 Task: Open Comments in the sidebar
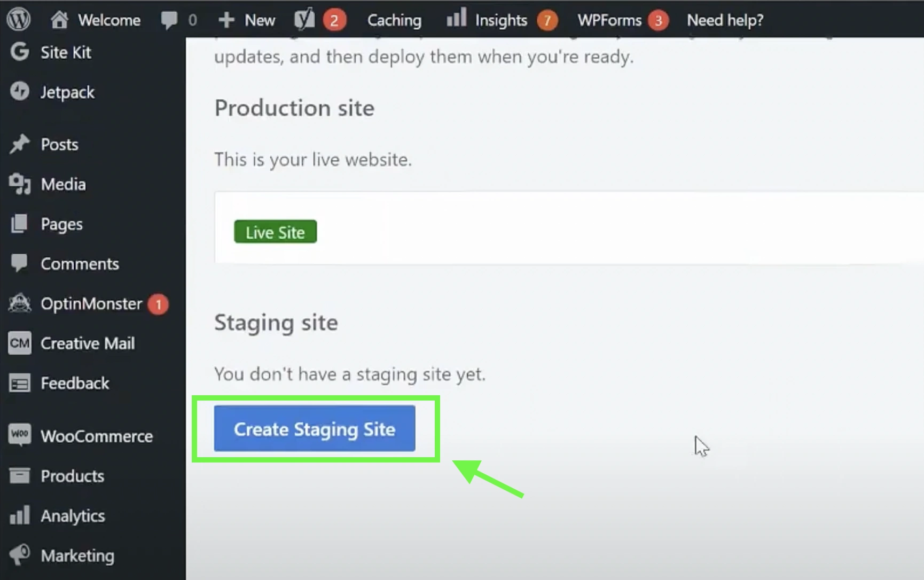click(x=80, y=264)
